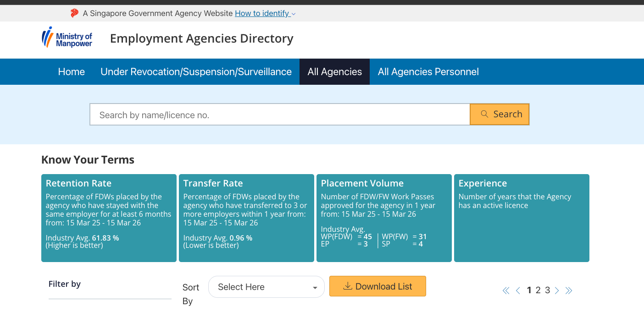Open the All Agencies Personnel tab

(428, 72)
